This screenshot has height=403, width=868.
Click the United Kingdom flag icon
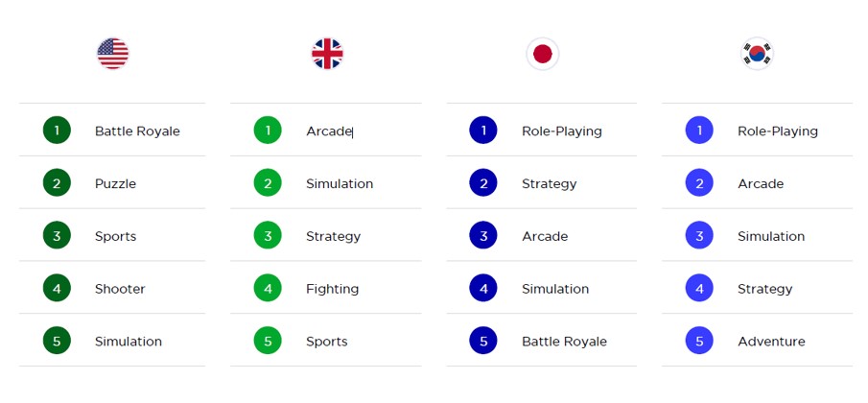click(x=327, y=54)
